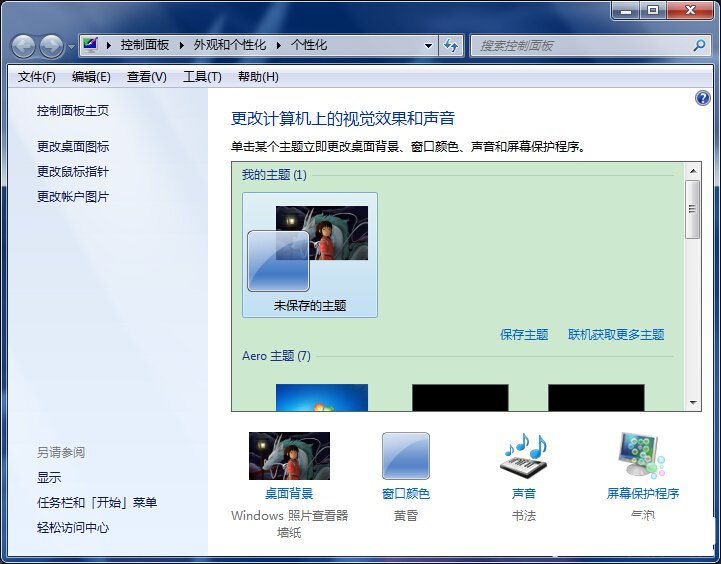Open 声音 keyboard and music notes icon
Image resolution: width=721 pixels, height=564 pixels.
click(x=524, y=456)
